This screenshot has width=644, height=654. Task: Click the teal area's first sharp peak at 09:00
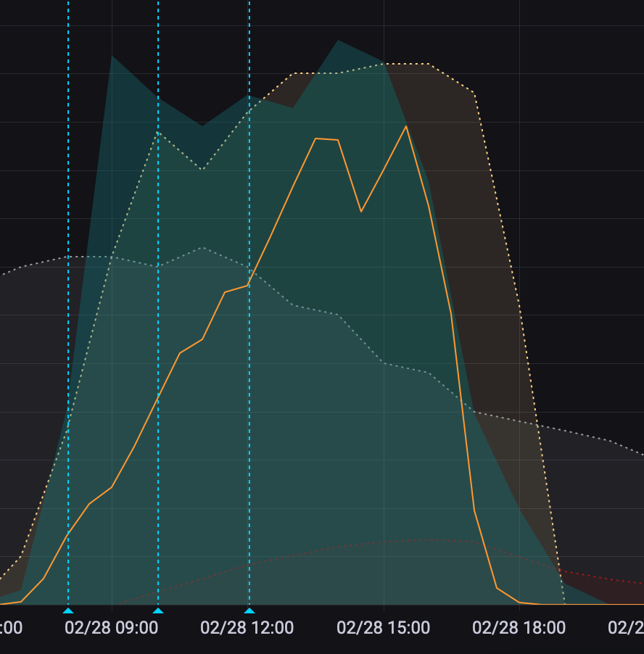tap(112, 56)
